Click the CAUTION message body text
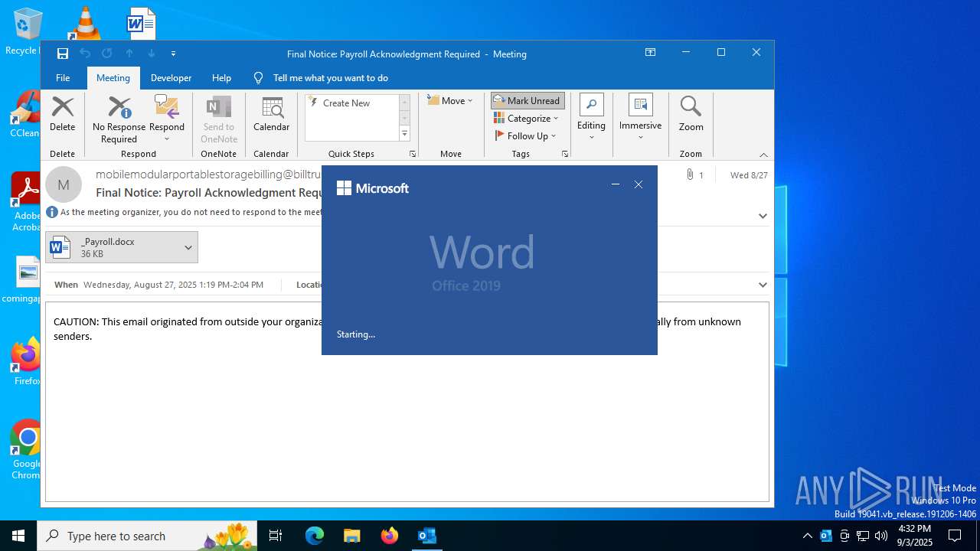The height and width of the screenshot is (551, 980). [397, 329]
